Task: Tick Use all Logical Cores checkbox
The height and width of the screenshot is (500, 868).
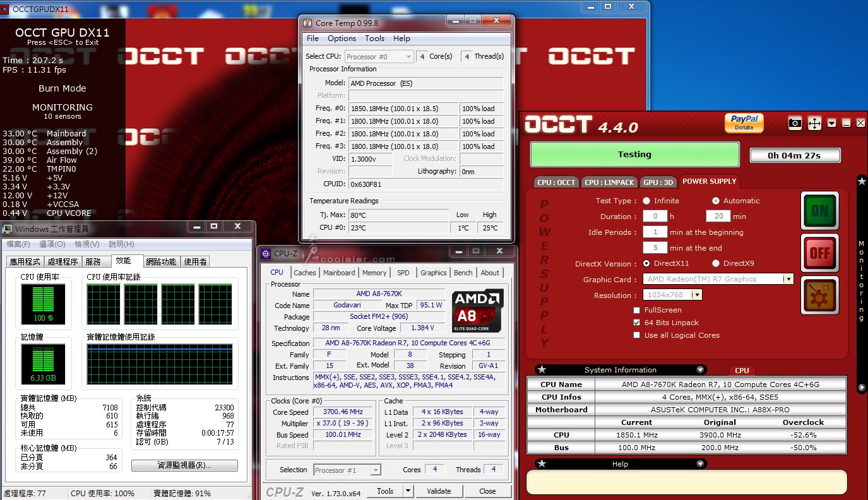Action: click(637, 335)
